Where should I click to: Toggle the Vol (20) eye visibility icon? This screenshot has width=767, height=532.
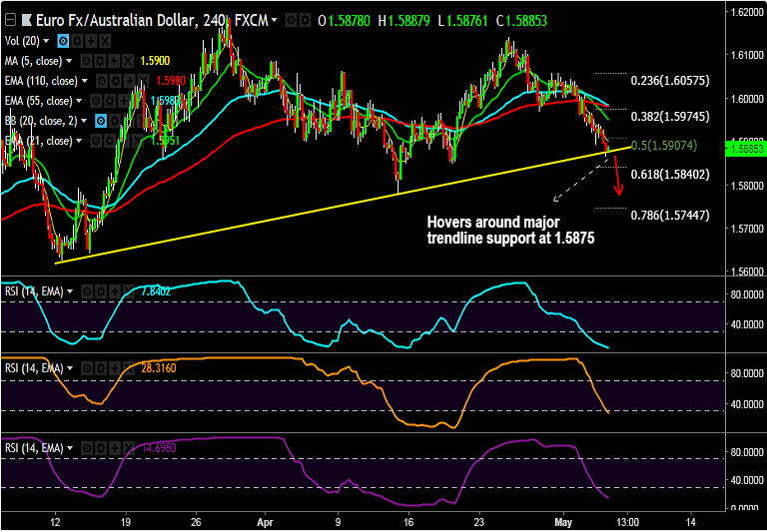[x=63, y=41]
